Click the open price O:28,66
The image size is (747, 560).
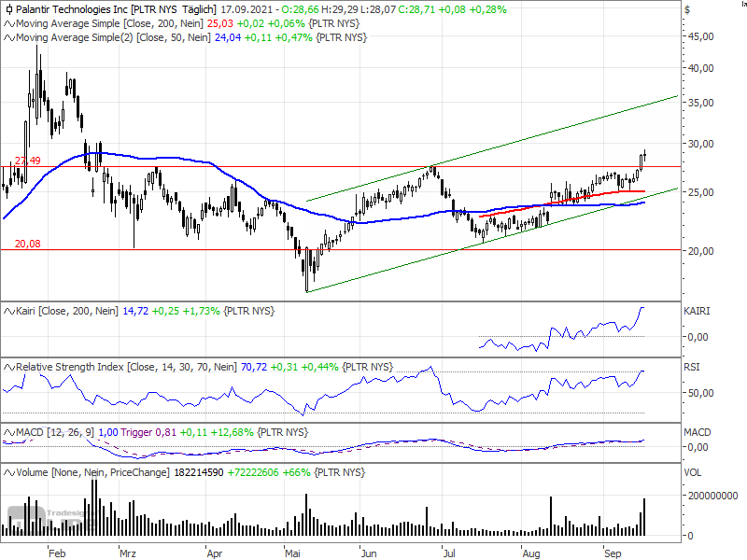299,9
